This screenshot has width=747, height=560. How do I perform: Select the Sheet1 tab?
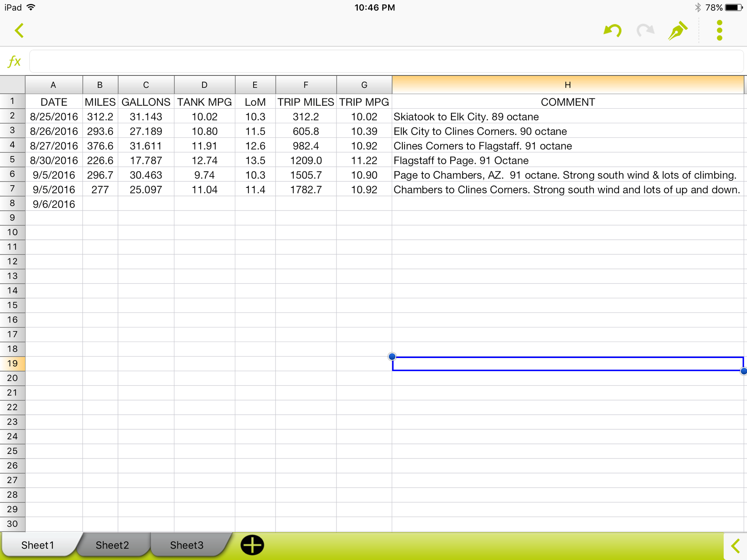point(37,545)
